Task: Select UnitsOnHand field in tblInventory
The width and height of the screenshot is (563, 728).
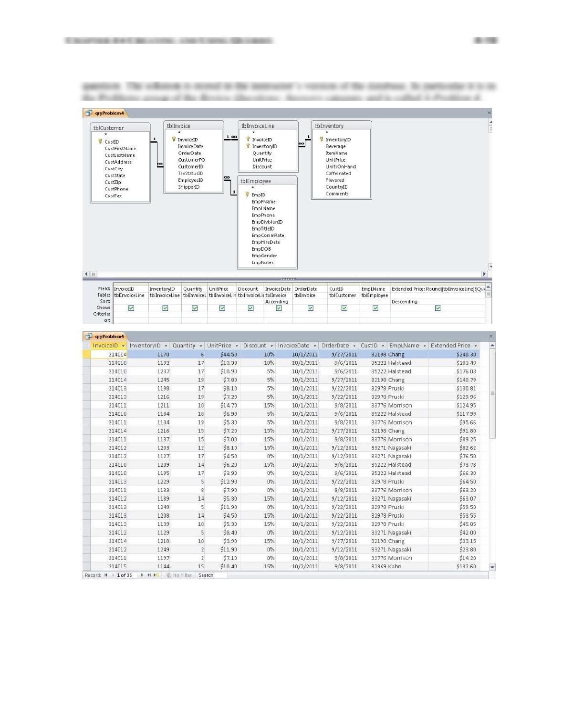Action: tap(341, 166)
